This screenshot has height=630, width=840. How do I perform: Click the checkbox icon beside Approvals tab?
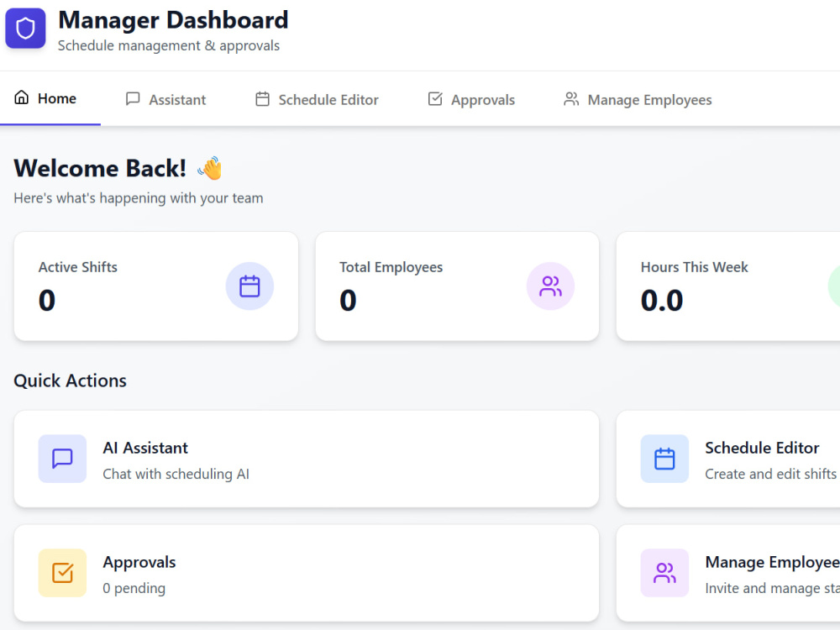click(435, 99)
